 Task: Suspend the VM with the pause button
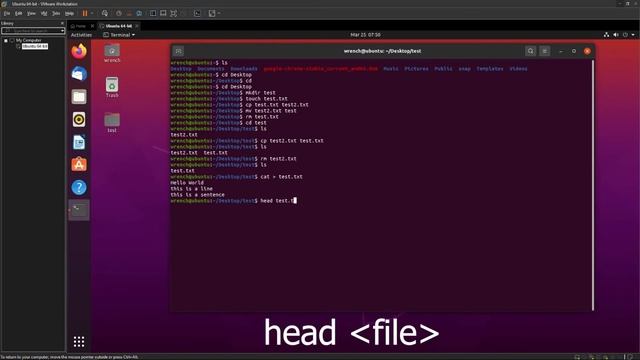85,13
